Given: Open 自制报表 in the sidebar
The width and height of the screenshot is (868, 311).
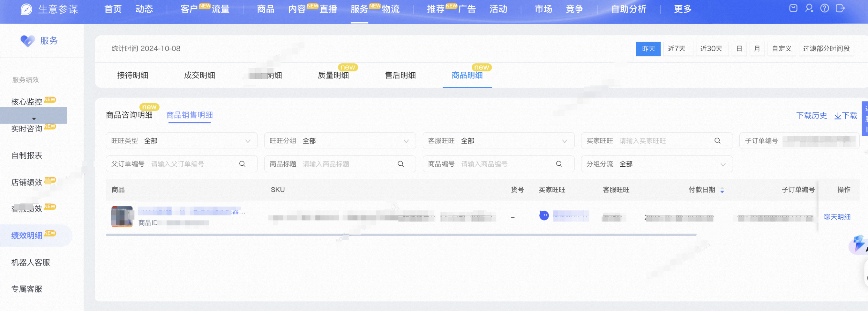Looking at the screenshot, I should pyautogui.click(x=26, y=155).
